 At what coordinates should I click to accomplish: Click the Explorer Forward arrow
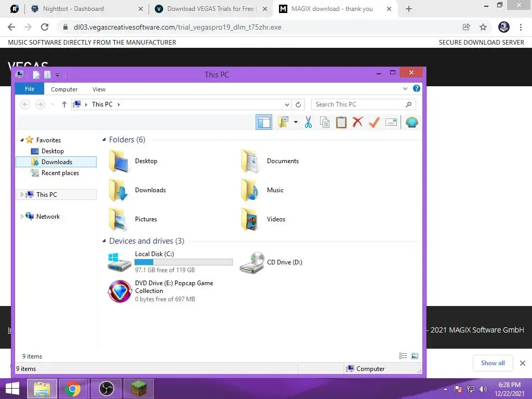(x=40, y=104)
